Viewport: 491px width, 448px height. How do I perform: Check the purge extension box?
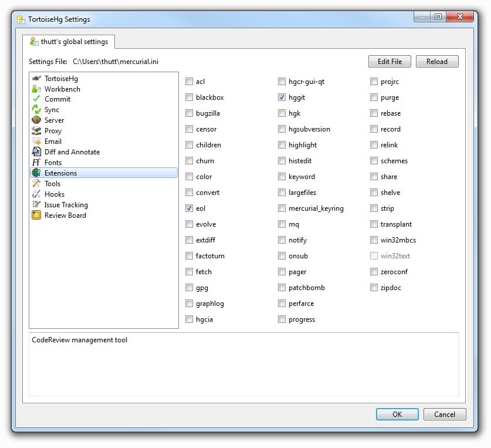pos(374,97)
